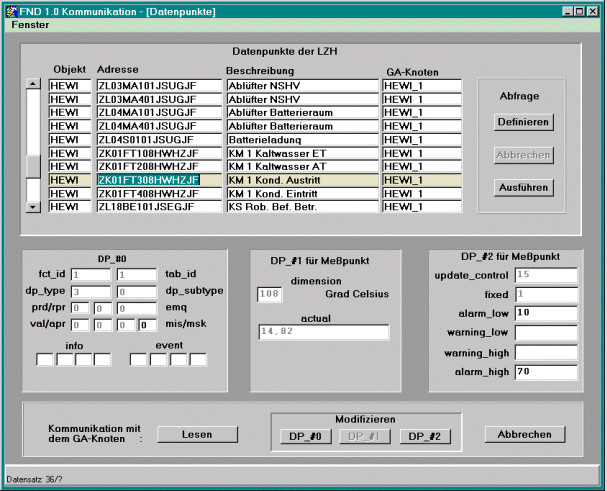Select address ZK01FT208HWHZJF
This screenshot has height=491, width=607.
click(x=159, y=167)
